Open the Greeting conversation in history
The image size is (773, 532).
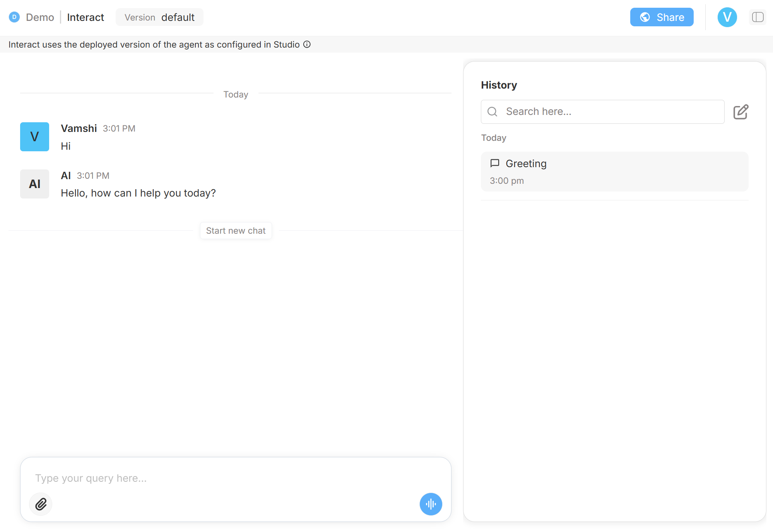614,172
